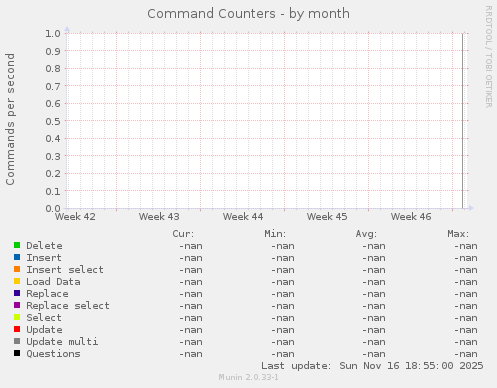Click the 'Insert select' legend label
The height and width of the screenshot is (388, 497).
[65, 270]
